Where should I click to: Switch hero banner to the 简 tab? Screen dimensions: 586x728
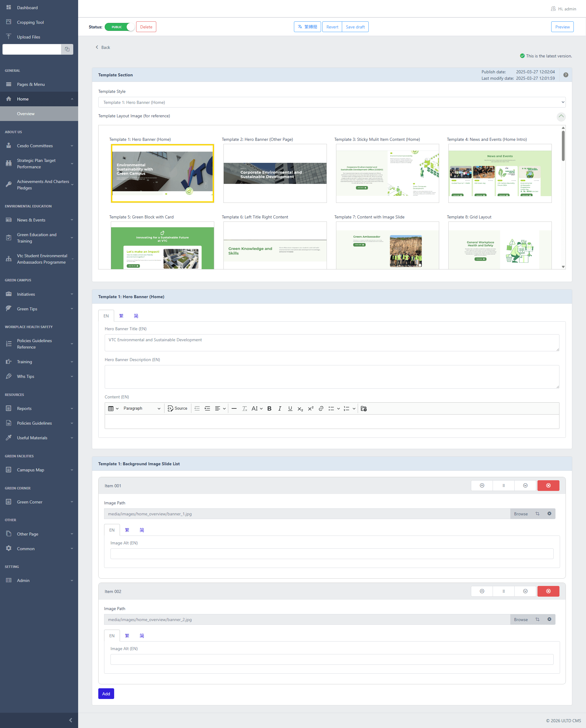[x=136, y=316]
